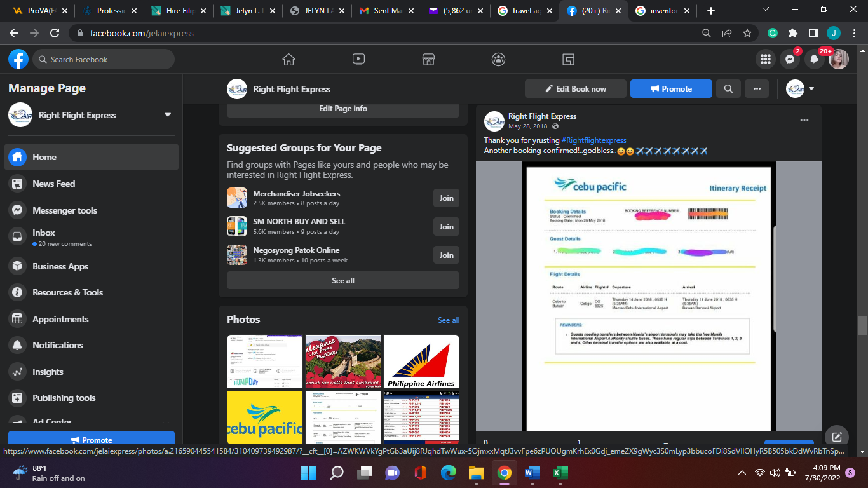This screenshot has height=488, width=868.
Task: Open account profile picture menu
Action: (x=839, y=59)
